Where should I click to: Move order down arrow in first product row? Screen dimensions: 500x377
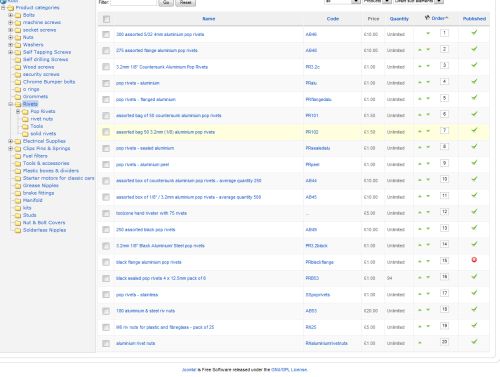(428, 33)
